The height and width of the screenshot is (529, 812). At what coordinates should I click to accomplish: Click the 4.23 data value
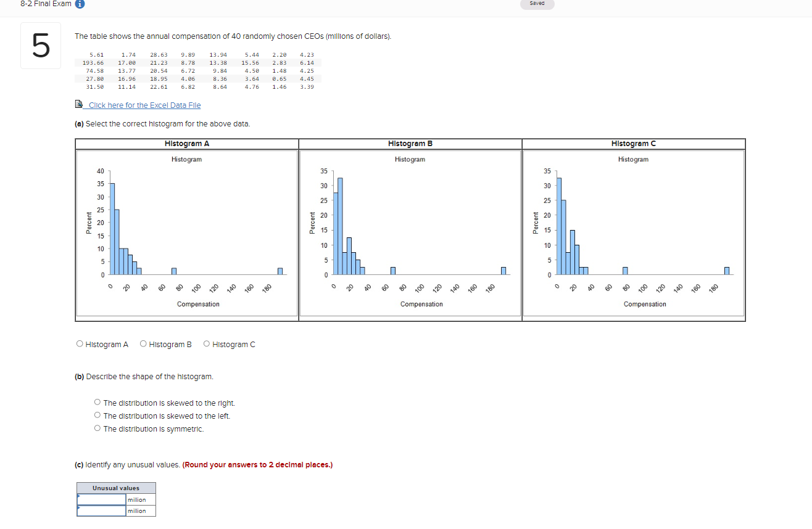click(307, 55)
